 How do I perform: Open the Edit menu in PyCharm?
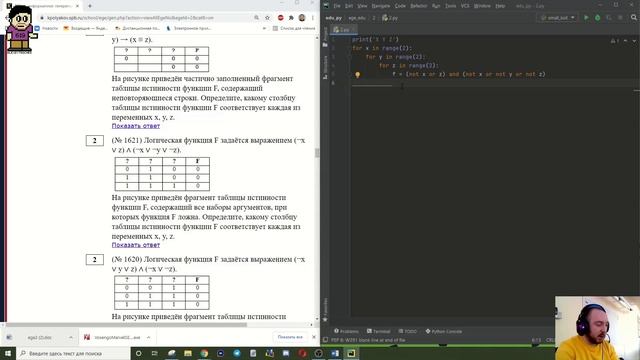[x=349, y=6]
